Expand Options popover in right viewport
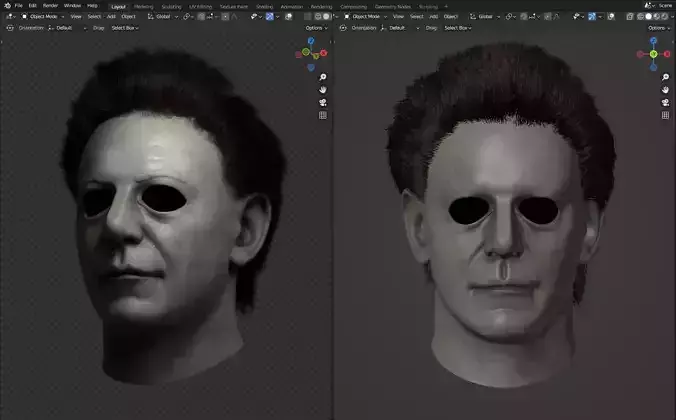Image resolution: width=676 pixels, height=420 pixels. pyautogui.click(x=659, y=28)
